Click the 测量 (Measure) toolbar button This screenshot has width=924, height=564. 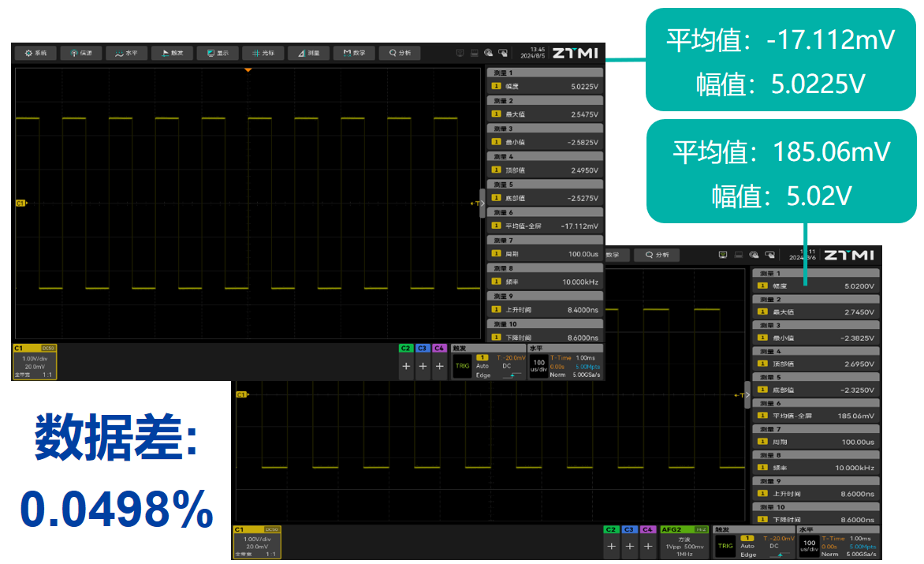click(308, 54)
